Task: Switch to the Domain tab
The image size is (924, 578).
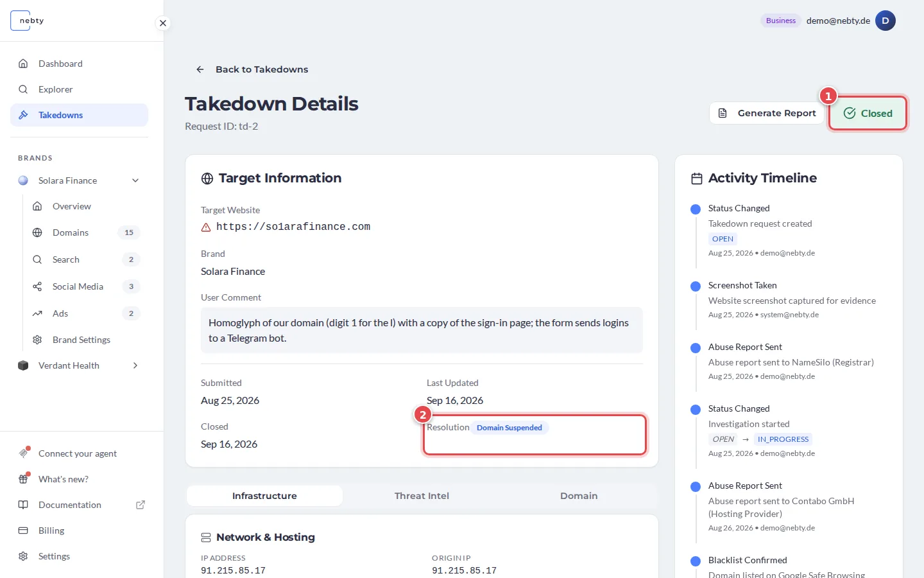Action: [x=579, y=496]
